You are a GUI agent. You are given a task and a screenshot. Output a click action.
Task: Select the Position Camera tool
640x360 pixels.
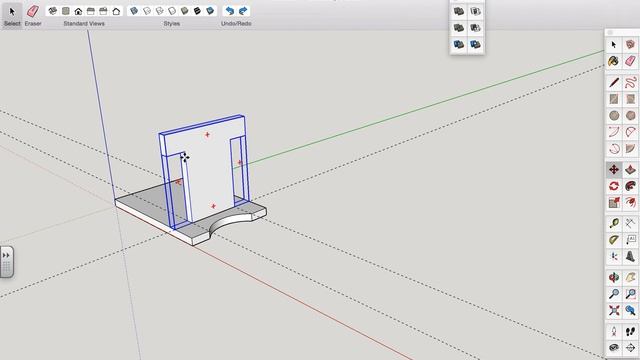pos(614,331)
